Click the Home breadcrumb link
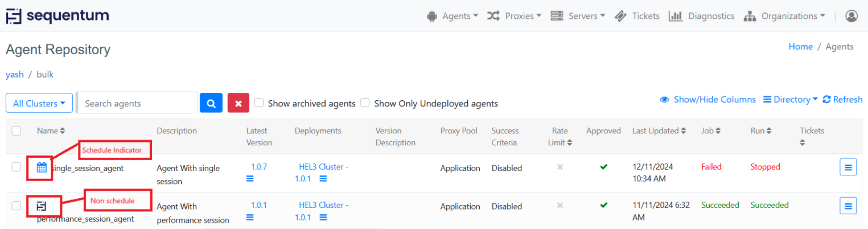This screenshot has width=868, height=229. point(800,47)
